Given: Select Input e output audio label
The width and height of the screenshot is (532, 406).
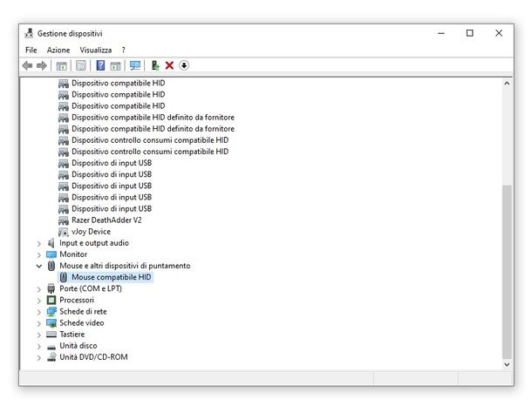Looking at the screenshot, I should [x=94, y=243].
